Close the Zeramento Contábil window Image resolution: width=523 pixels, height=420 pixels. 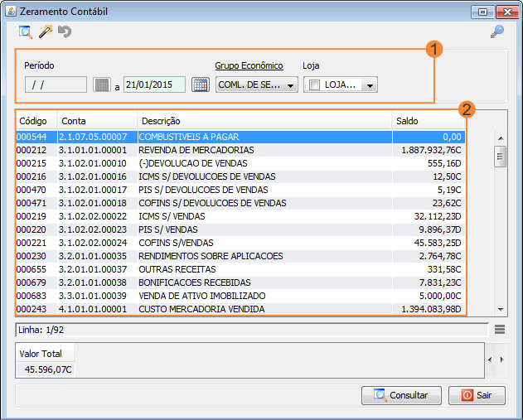point(507,12)
